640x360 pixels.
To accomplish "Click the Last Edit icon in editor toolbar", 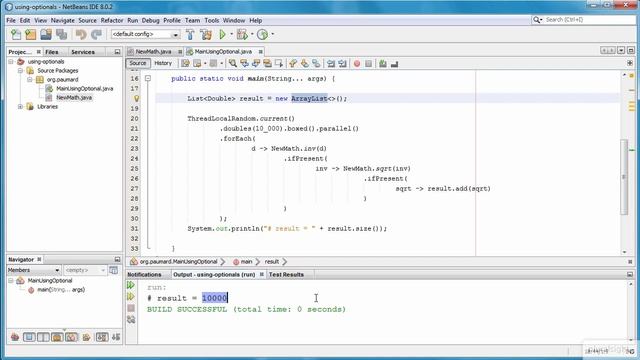I will [x=185, y=64].
